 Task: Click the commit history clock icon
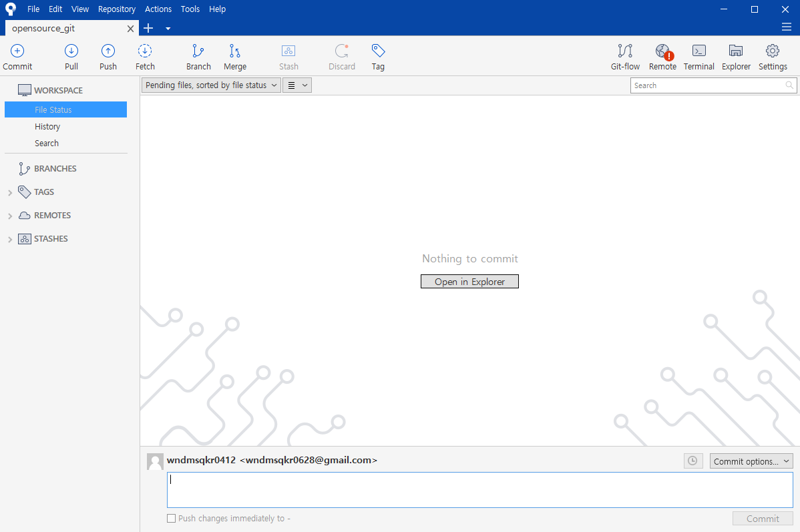click(693, 461)
